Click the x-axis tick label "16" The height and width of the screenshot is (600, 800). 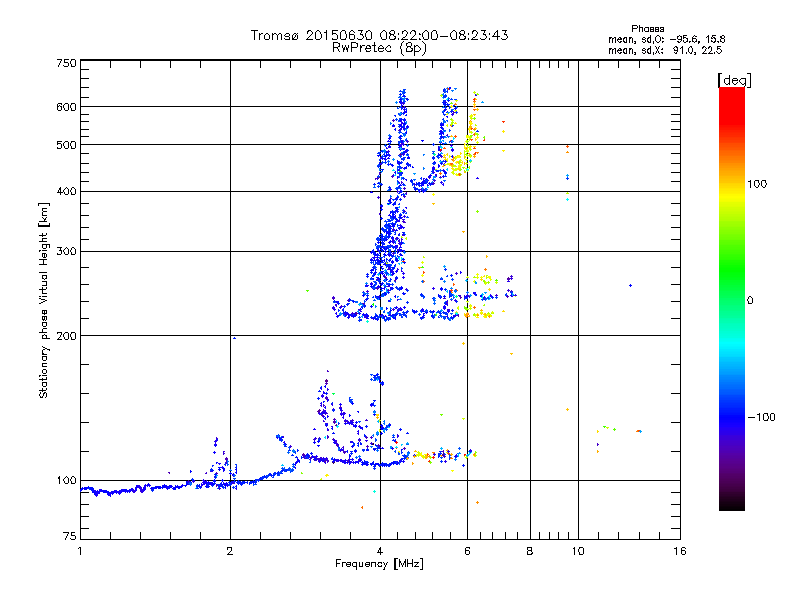pos(680,551)
